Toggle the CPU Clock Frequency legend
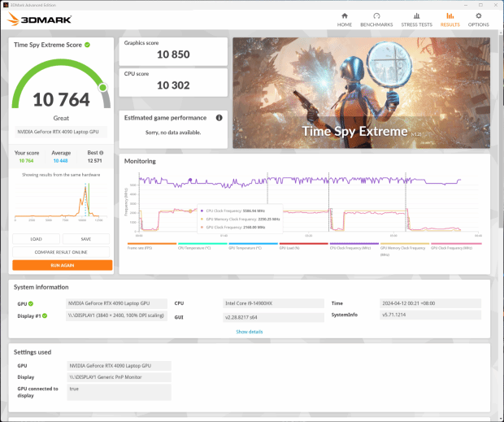Screen dimensions: 504x422 pos(354,246)
